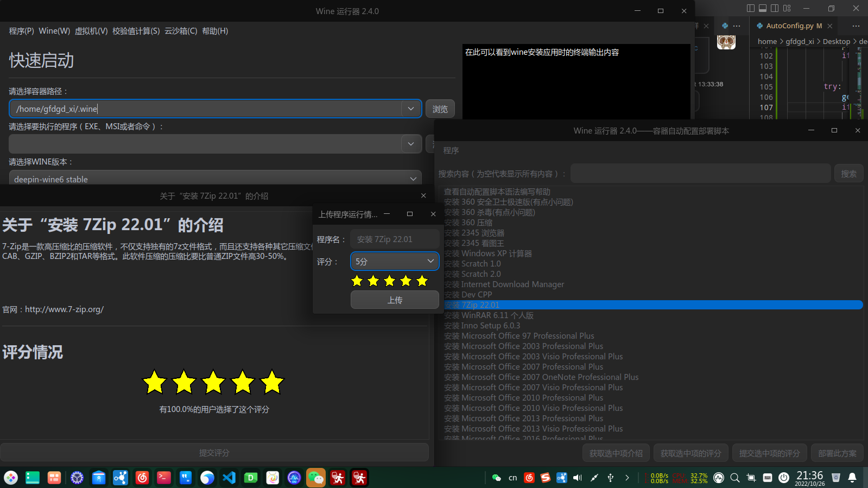Open the 5分 rating dropdown
Image resolution: width=868 pixels, height=488 pixels.
tap(395, 261)
